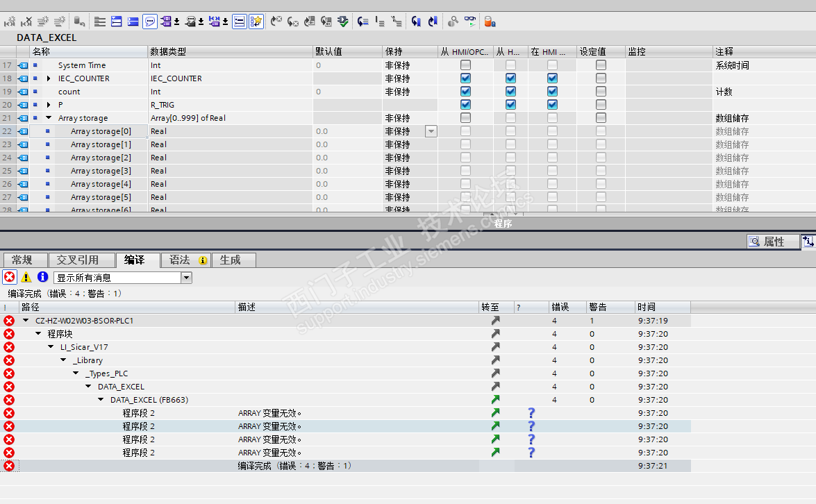This screenshot has width=816, height=504.
Task: Click the go-to arrow for DATA_EXCEL (FB663)
Action: (x=495, y=399)
